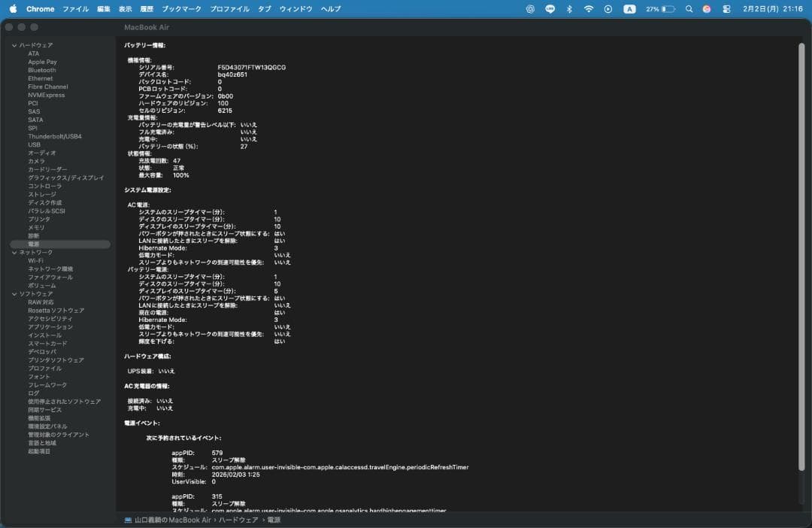Screen dimensions: 812x528
Task: Click the Now Playing play icon
Action: click(x=608, y=9)
